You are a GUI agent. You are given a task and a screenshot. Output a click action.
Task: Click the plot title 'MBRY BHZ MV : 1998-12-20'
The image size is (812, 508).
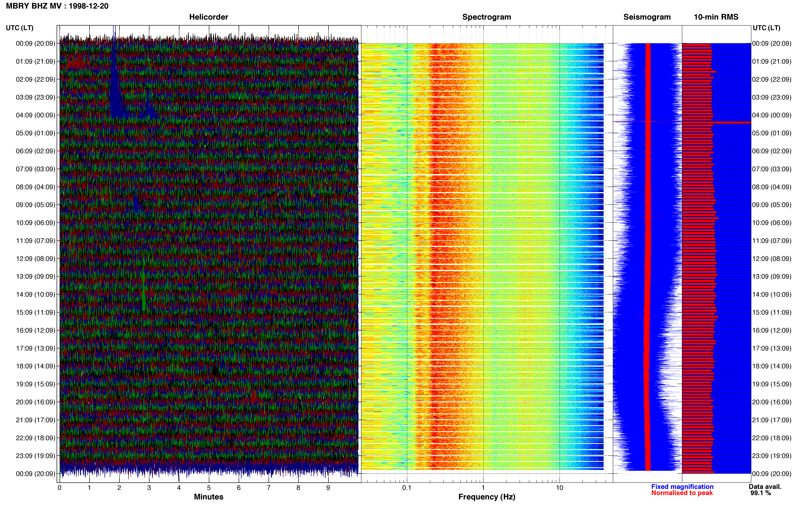coord(57,6)
